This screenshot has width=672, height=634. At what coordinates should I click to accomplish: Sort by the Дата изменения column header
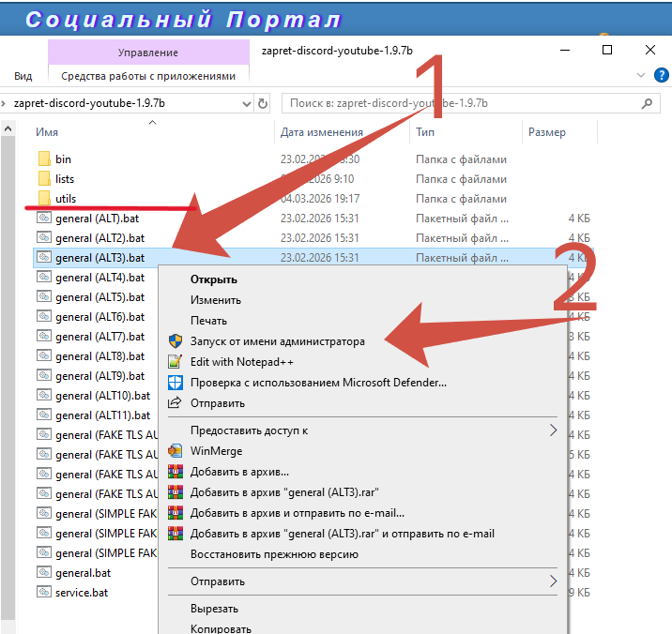click(x=321, y=132)
